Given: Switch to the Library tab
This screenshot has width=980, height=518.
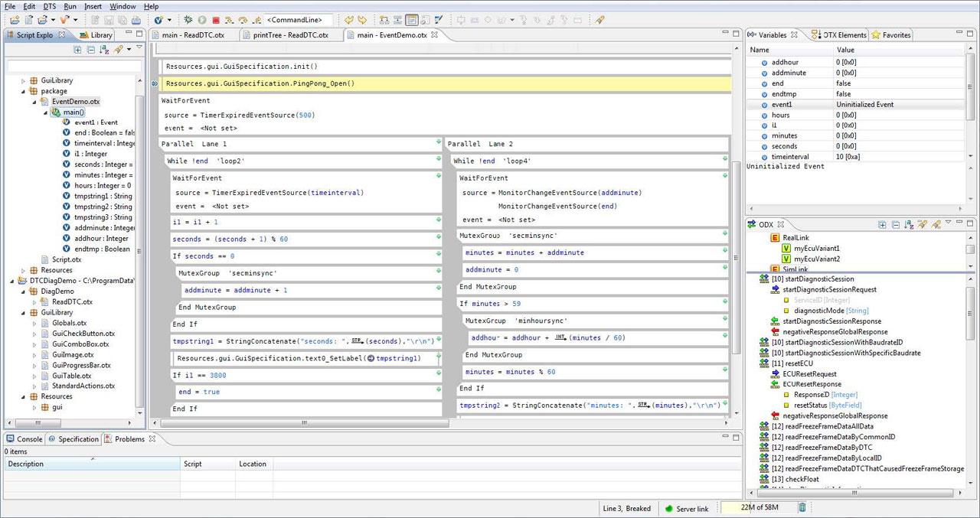Looking at the screenshot, I should pos(96,34).
